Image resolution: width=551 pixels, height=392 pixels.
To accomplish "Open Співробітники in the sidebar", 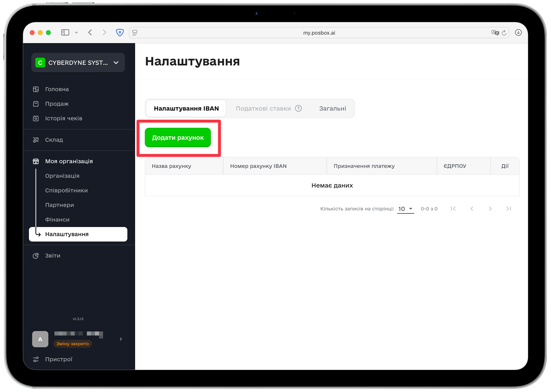I will [x=66, y=190].
